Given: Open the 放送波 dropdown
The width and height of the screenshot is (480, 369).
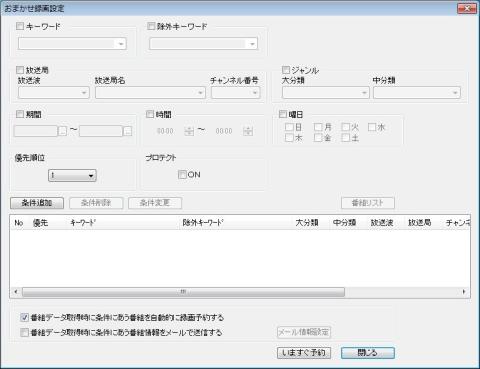Looking at the screenshot, I should [x=54, y=93].
